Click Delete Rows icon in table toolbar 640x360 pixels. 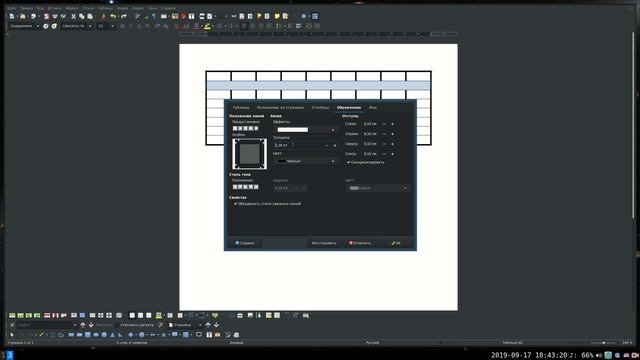[47, 316]
